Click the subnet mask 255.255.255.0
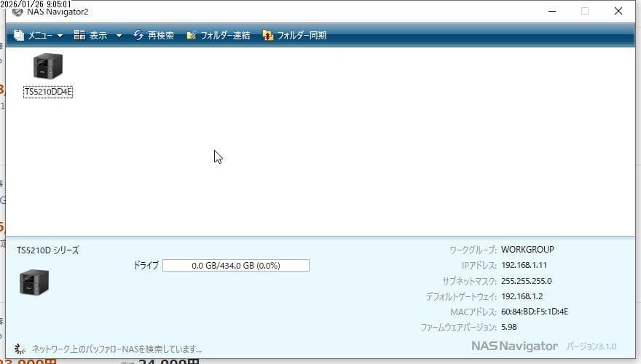Screen dimensions: 641x364 point(526,281)
